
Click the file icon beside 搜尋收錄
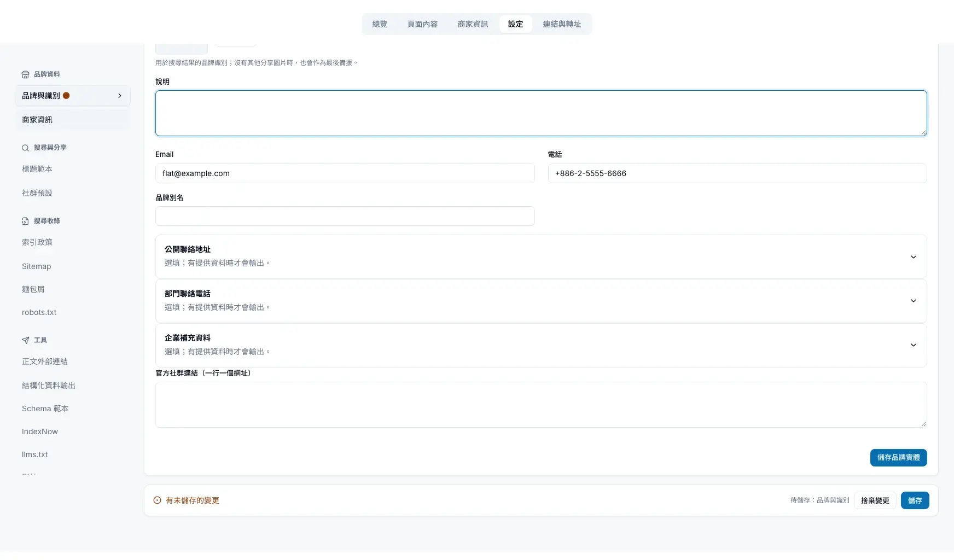[25, 221]
